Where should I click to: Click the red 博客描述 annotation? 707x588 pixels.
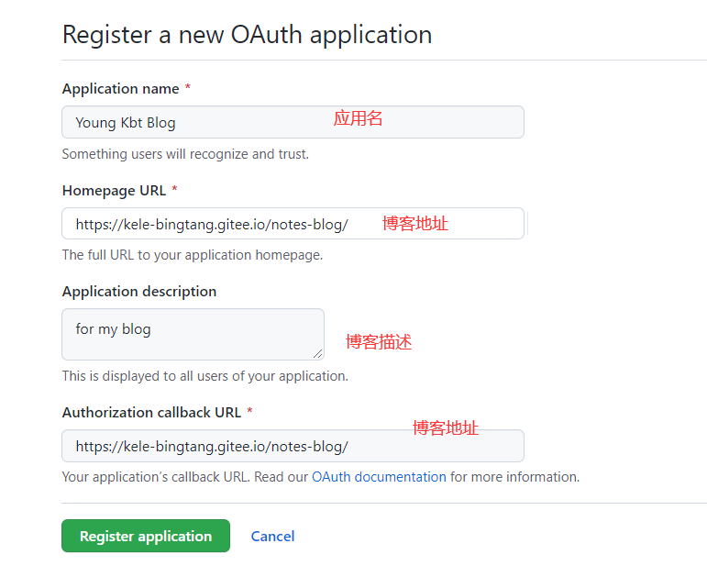click(x=379, y=342)
